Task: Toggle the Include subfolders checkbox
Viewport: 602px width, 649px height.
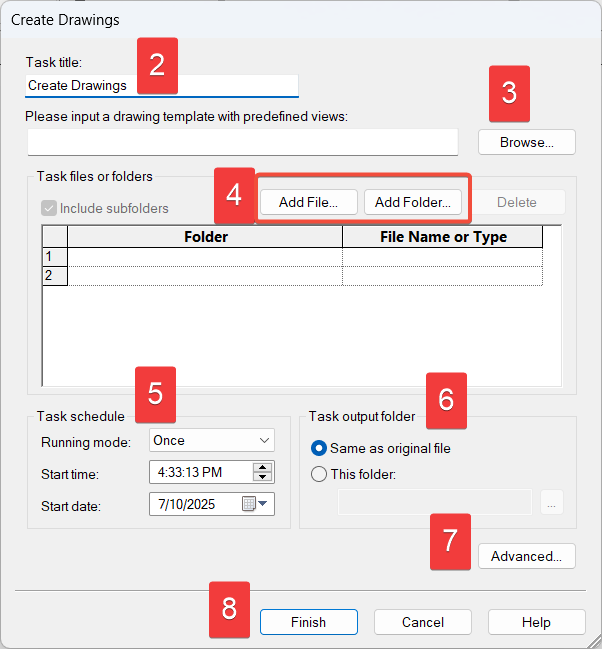Action: [49, 208]
